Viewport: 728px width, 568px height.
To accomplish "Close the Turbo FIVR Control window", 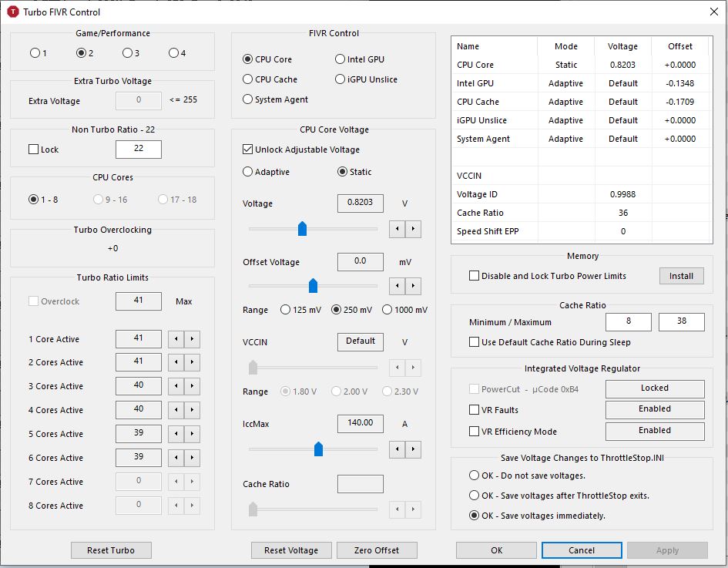I will tap(714, 12).
